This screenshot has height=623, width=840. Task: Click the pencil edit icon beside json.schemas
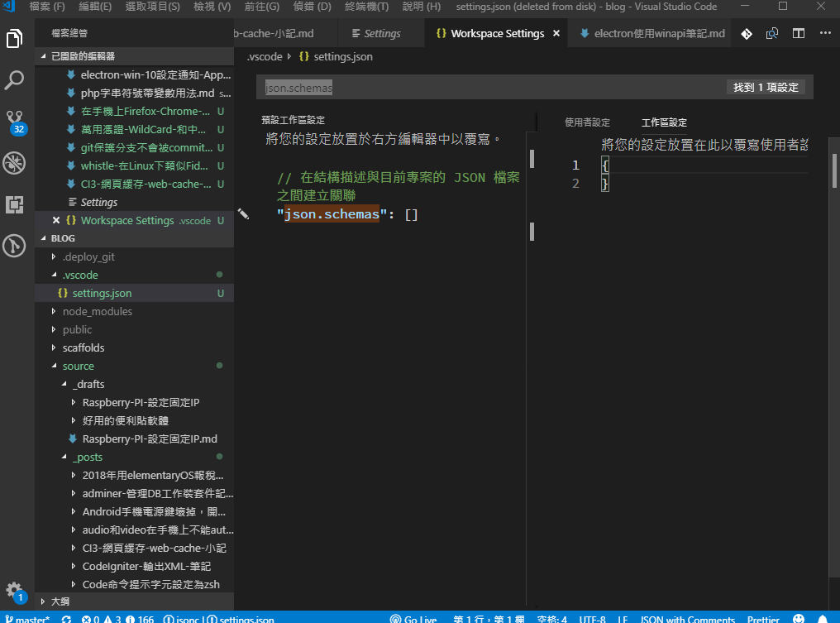[x=243, y=213]
